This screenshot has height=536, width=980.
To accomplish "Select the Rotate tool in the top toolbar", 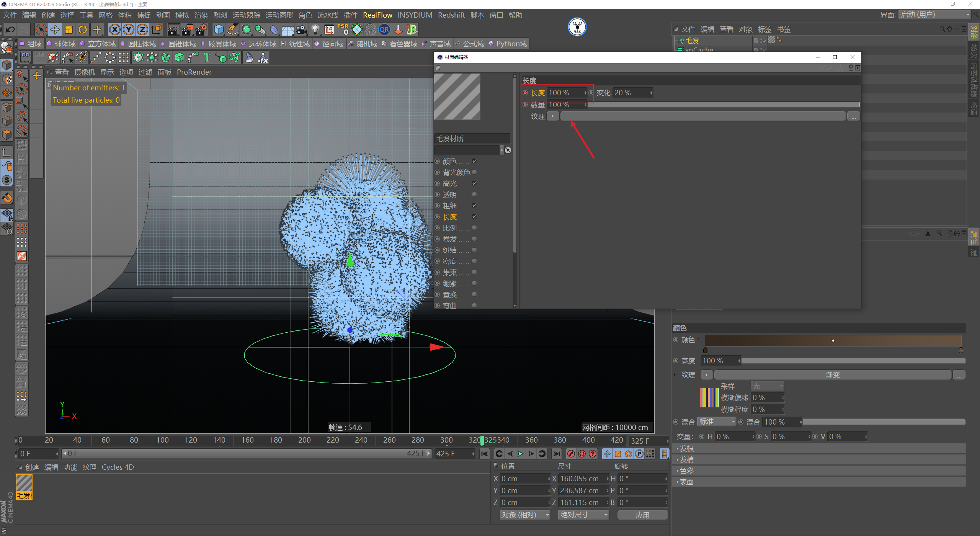I will [83, 29].
